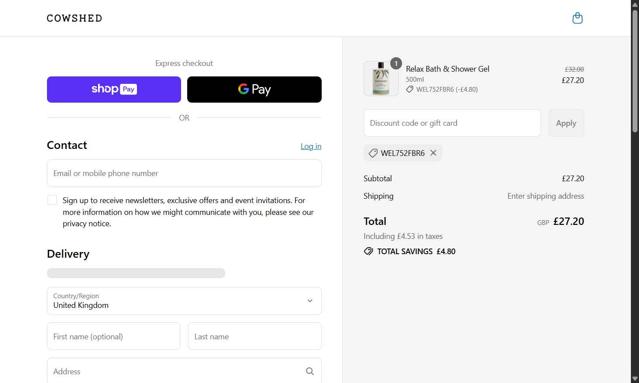Open the Log in link

tap(311, 146)
